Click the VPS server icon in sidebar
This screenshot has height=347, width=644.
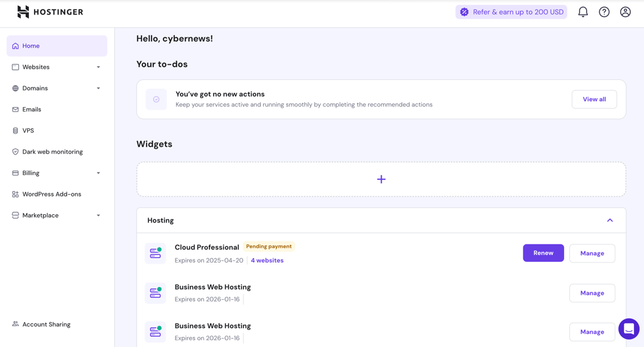pyautogui.click(x=15, y=131)
